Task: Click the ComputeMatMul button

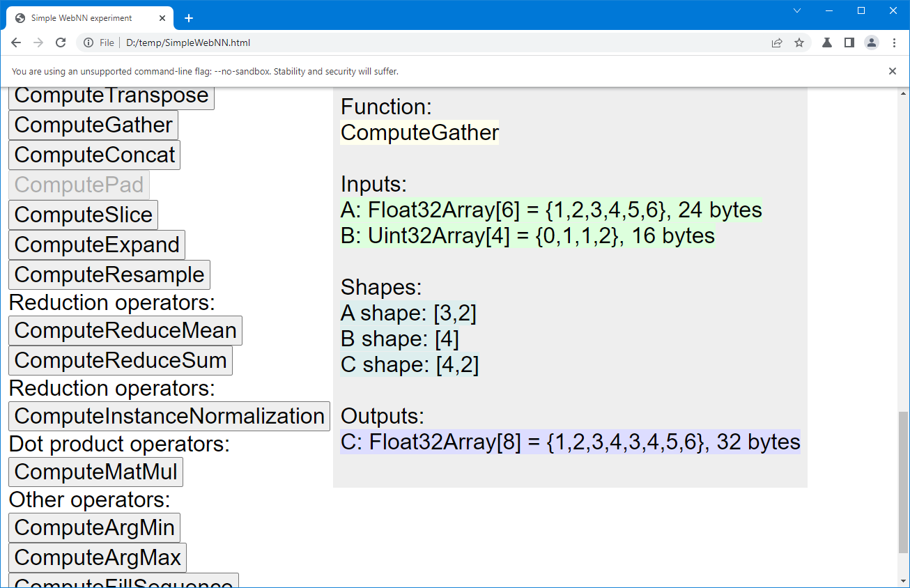Action: coord(95,472)
